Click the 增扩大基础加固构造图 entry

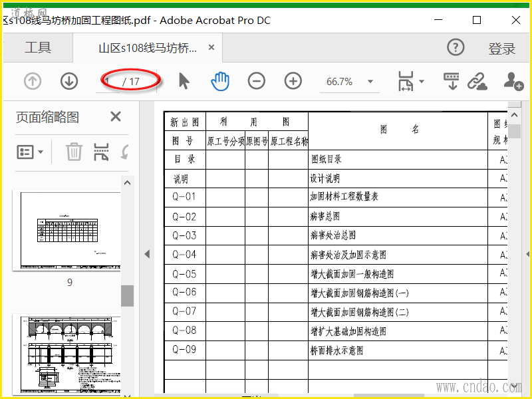(348, 331)
